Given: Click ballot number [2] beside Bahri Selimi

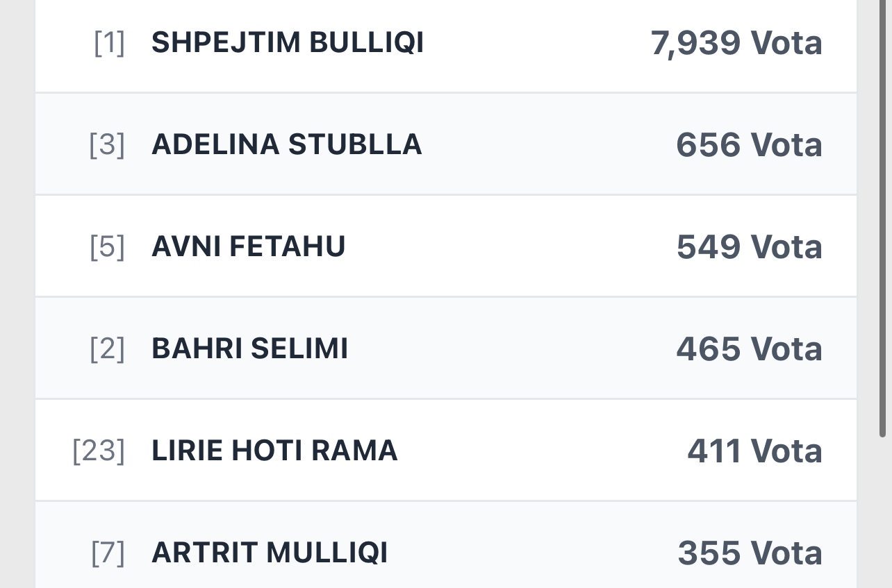Looking at the screenshot, I should [107, 348].
